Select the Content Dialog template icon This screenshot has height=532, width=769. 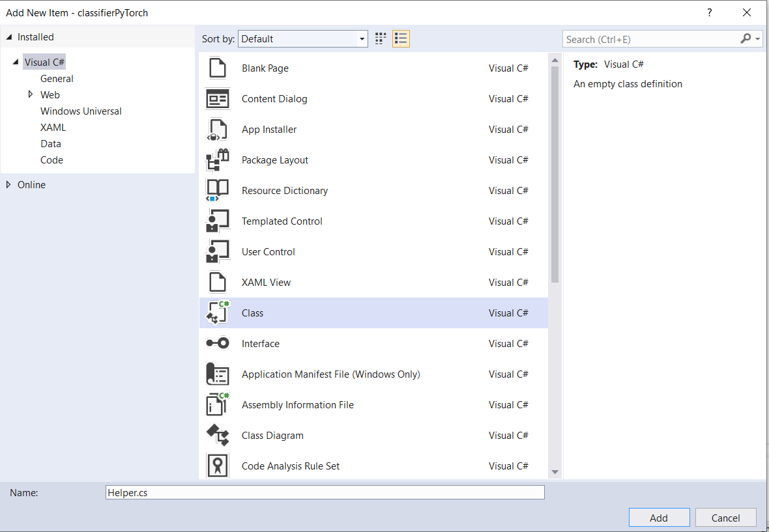tap(217, 98)
